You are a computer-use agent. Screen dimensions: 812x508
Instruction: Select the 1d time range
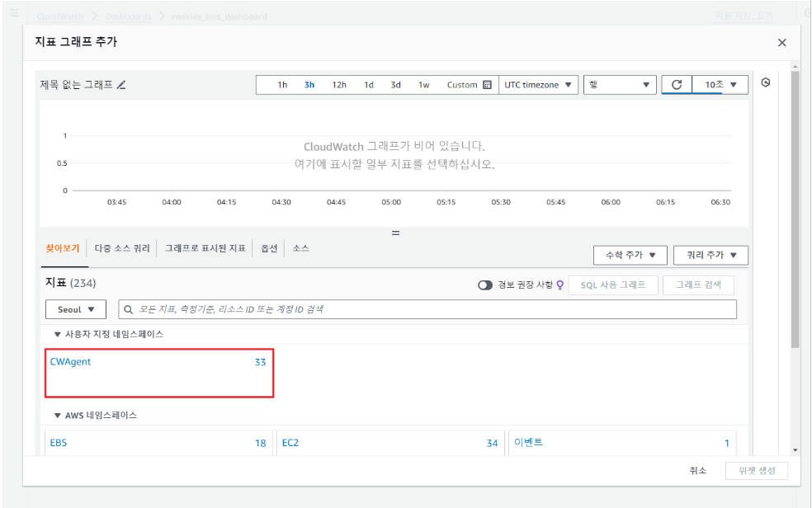(369, 85)
